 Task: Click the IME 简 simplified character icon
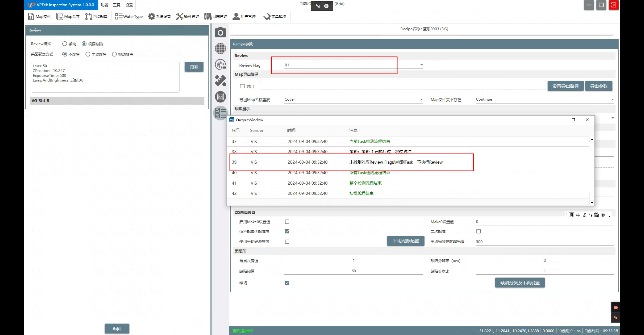tap(596, 215)
